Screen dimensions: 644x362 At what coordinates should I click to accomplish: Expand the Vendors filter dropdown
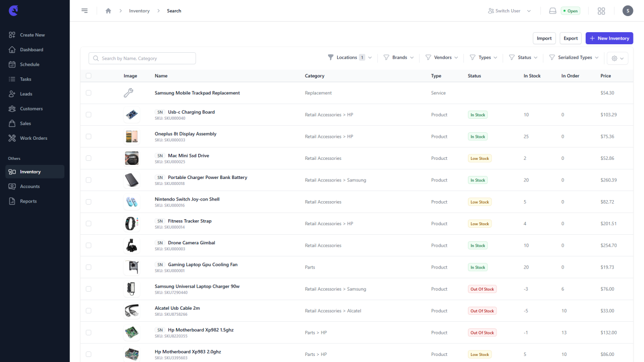point(442,57)
